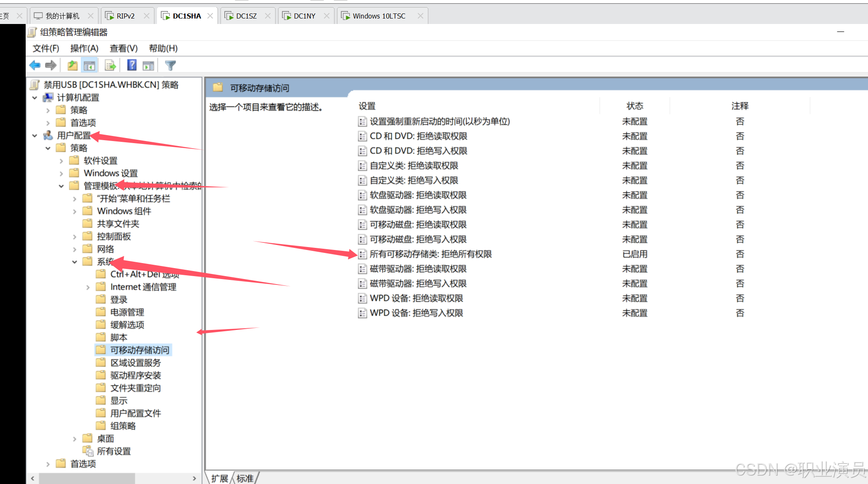The width and height of the screenshot is (868, 484).
Task: Open the 查看(V) menu
Action: [x=123, y=48]
